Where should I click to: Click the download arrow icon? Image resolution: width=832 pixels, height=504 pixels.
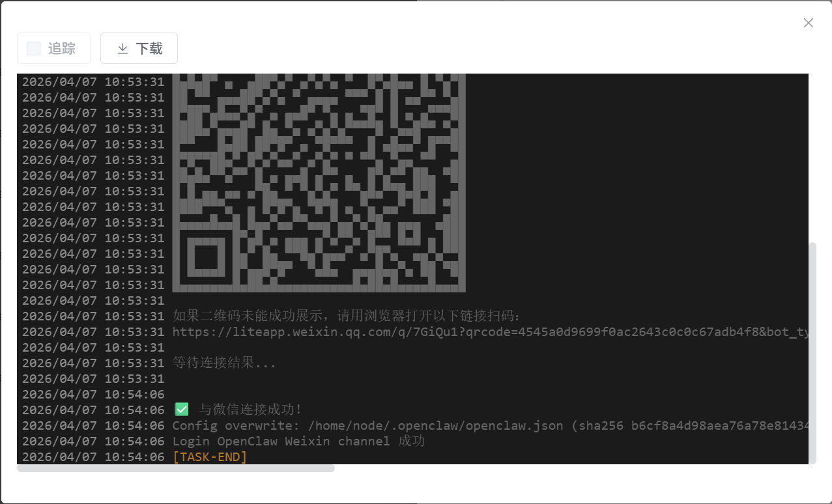coord(122,48)
